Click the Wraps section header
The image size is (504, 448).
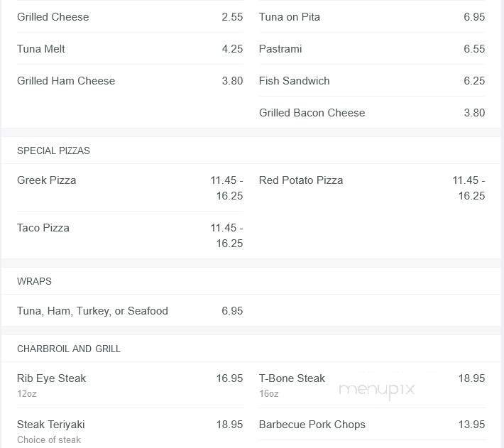34,281
